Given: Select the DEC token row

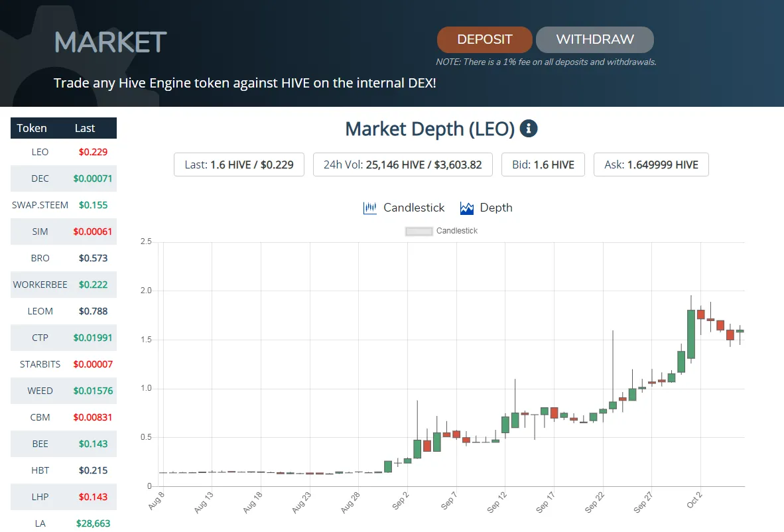Looking at the screenshot, I should click(64, 178).
